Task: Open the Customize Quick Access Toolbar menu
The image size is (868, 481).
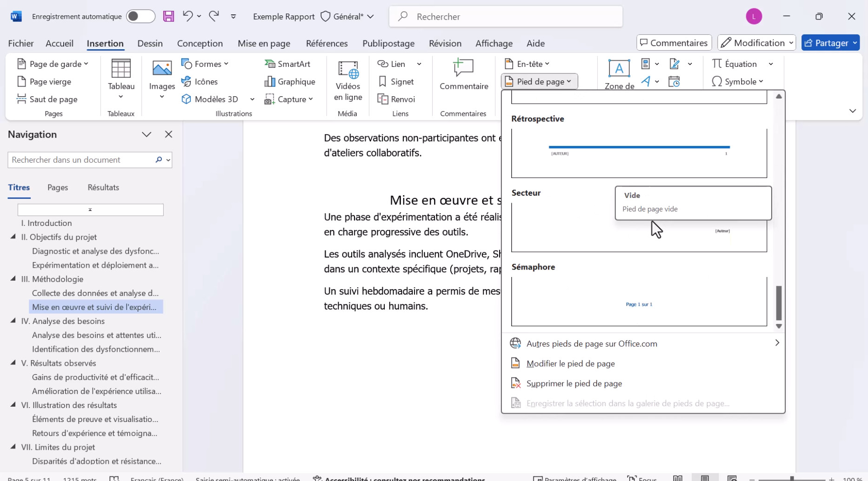Action: click(x=234, y=17)
